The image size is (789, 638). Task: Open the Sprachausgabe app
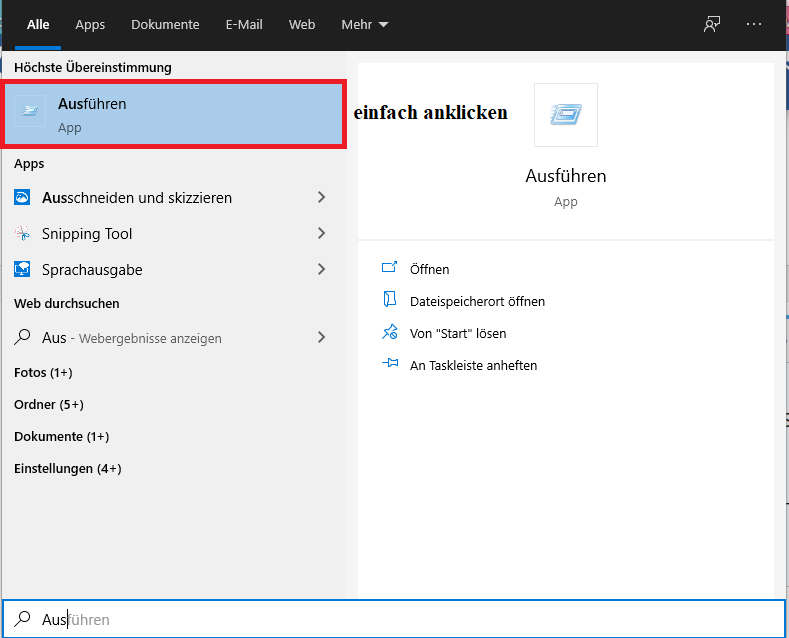click(92, 270)
